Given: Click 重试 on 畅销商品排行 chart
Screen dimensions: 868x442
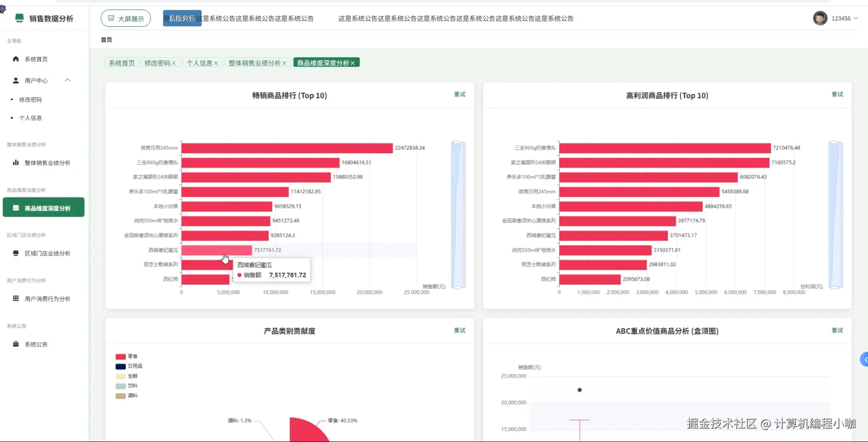Looking at the screenshot, I should pyautogui.click(x=460, y=94).
